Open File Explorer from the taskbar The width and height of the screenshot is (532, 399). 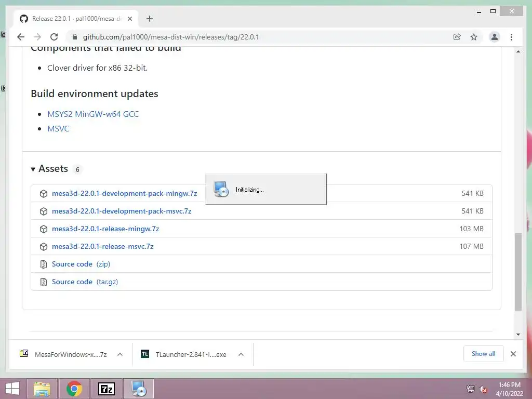click(x=42, y=389)
